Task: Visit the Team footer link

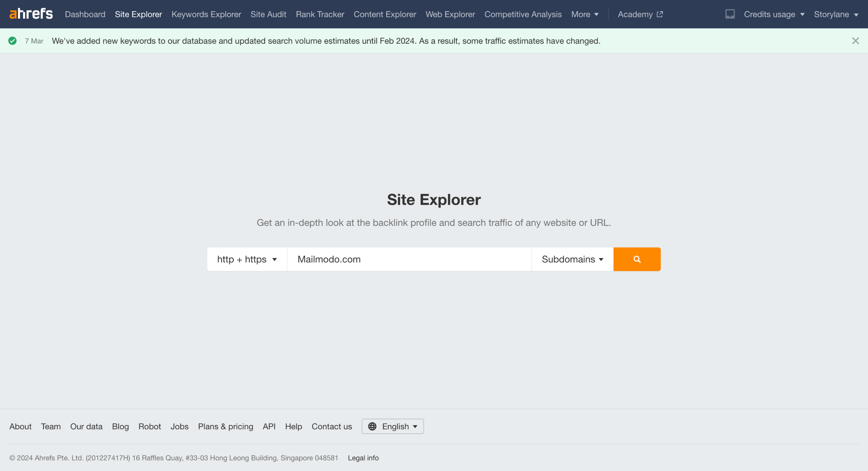Action: pyautogui.click(x=51, y=426)
